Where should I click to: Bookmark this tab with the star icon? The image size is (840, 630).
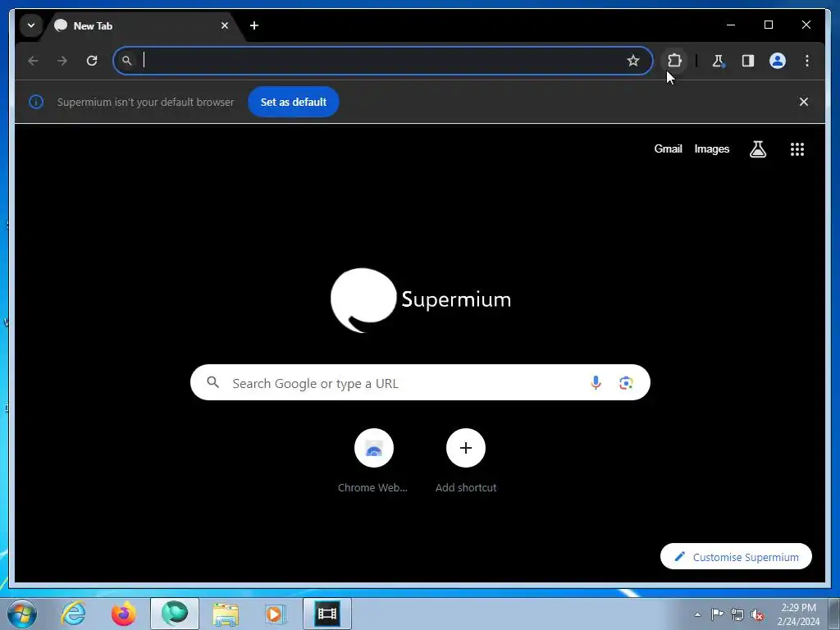[633, 61]
